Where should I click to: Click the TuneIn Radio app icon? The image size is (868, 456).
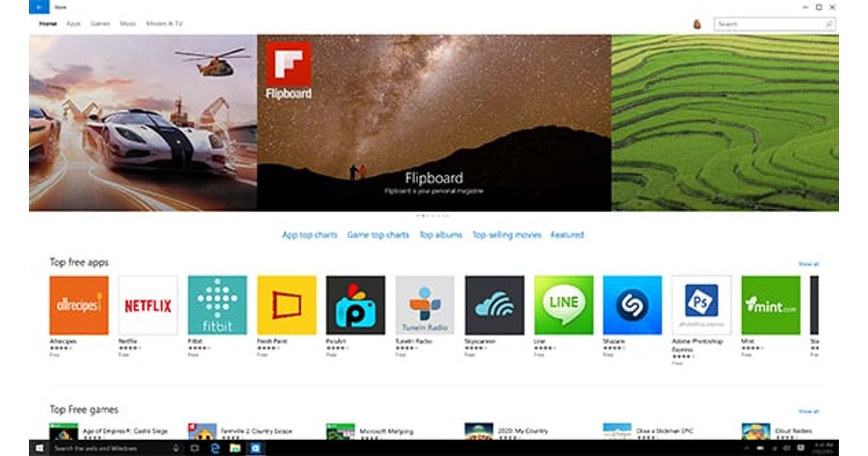(425, 305)
